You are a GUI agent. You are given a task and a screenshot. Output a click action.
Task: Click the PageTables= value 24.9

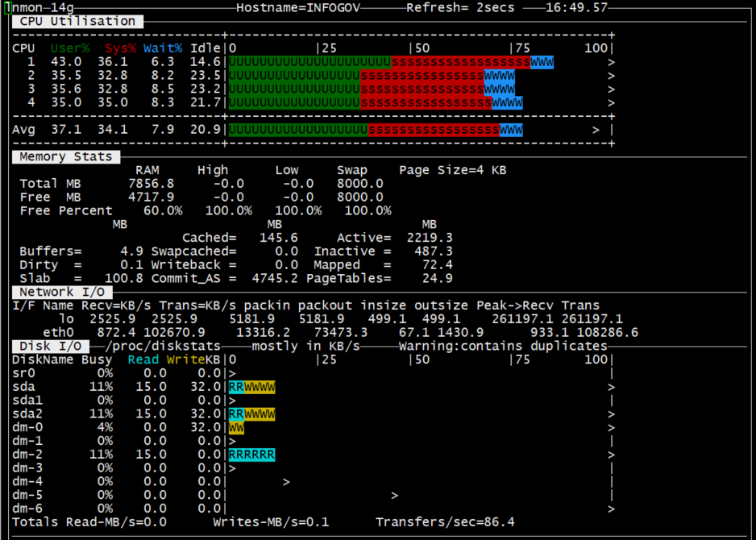tap(438, 278)
